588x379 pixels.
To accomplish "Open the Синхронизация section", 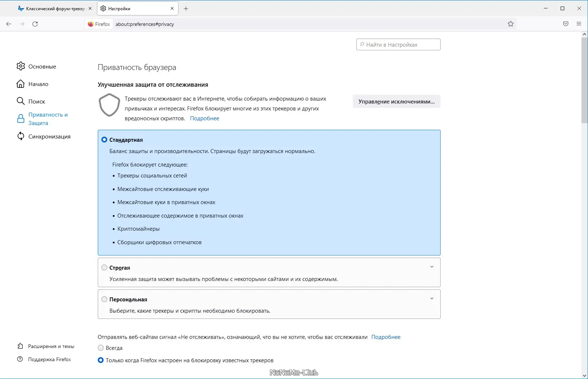I will pyautogui.click(x=49, y=136).
